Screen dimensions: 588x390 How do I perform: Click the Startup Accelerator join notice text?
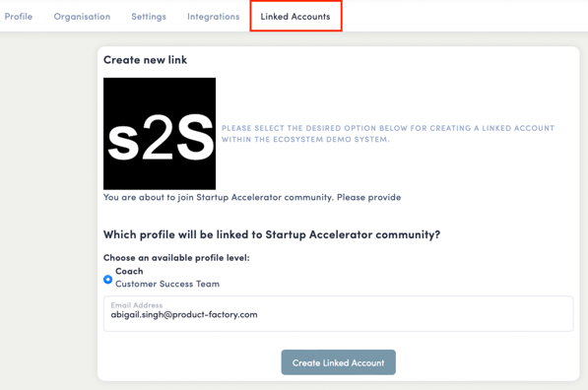[x=252, y=197]
